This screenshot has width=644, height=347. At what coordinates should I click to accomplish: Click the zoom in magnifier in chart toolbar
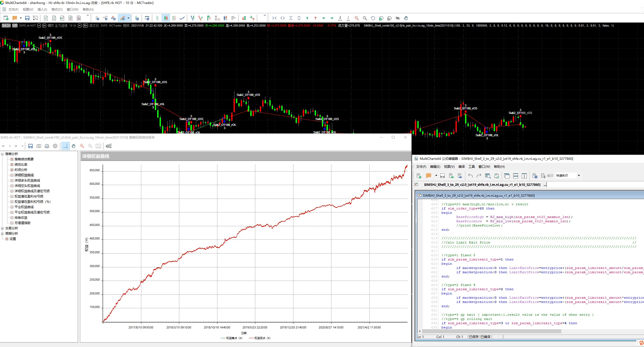click(x=357, y=18)
